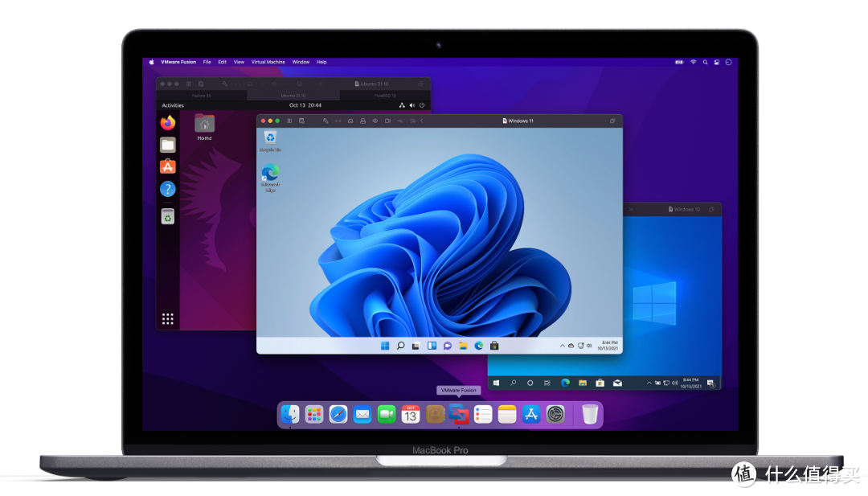868x496 pixels.
Task: Expand hidden tray icons in Windows 11 taskbar
Action: (563, 346)
